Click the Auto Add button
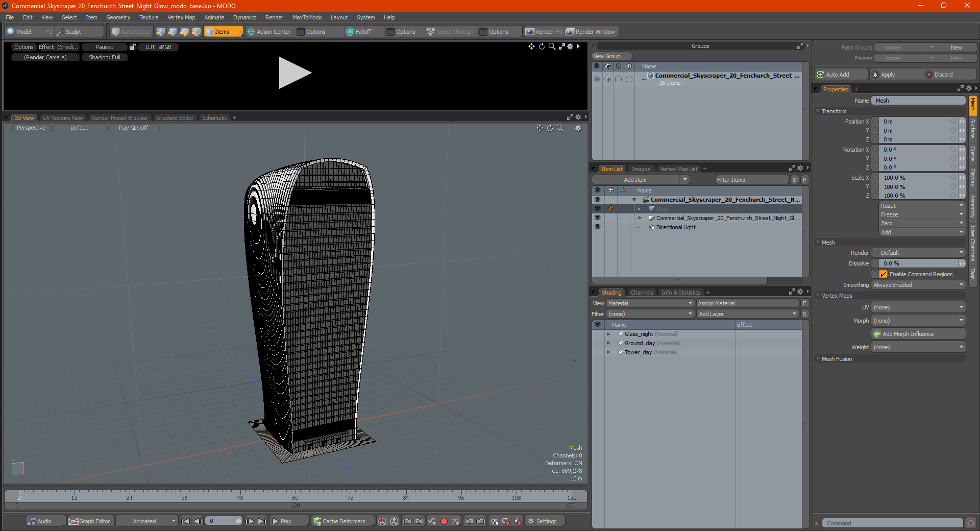 pos(841,75)
